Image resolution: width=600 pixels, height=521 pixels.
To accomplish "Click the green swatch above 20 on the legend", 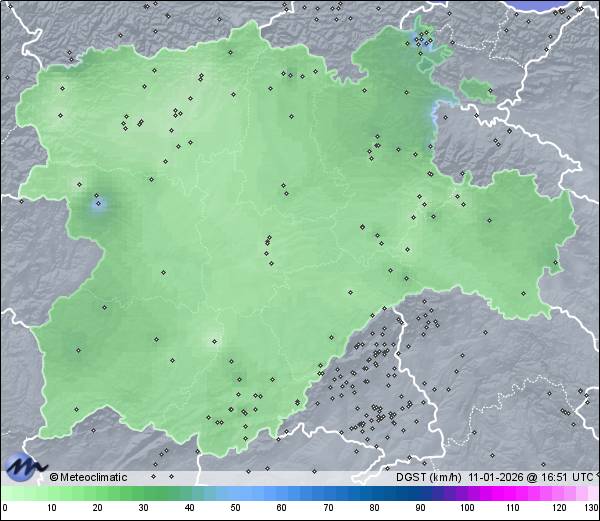I will coord(97,493).
